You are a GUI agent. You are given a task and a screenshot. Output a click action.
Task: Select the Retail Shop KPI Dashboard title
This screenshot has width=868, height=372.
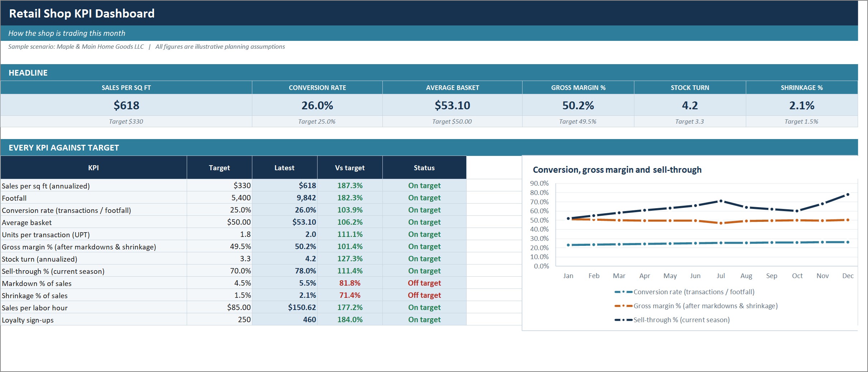pyautogui.click(x=82, y=13)
